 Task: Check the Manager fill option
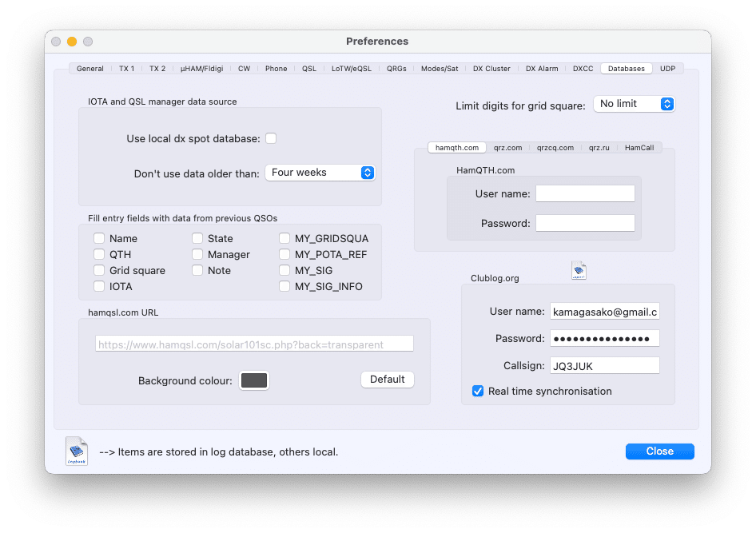[197, 254]
